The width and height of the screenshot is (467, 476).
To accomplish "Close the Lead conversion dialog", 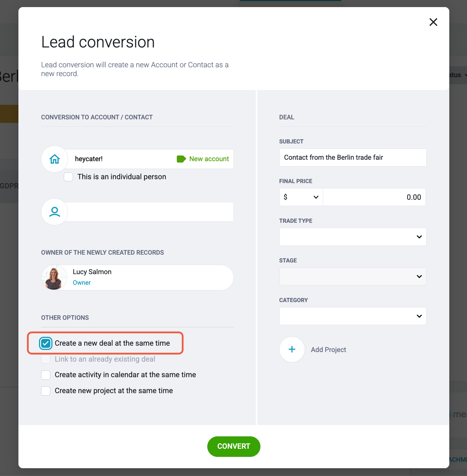I will tap(433, 22).
